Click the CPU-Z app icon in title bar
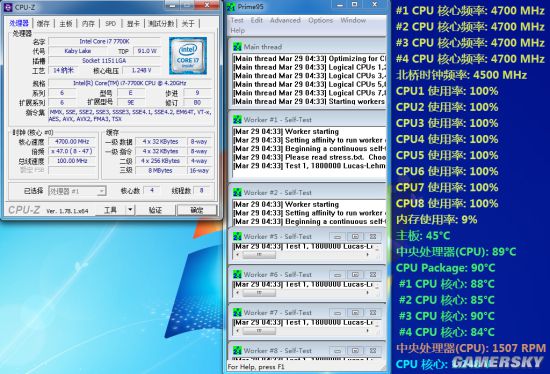 [8, 7]
